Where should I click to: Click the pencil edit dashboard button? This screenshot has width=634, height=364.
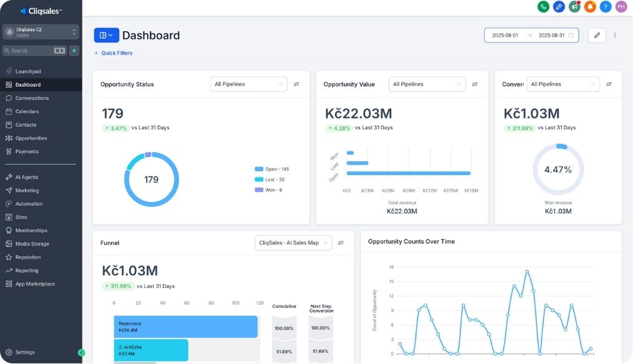(597, 35)
